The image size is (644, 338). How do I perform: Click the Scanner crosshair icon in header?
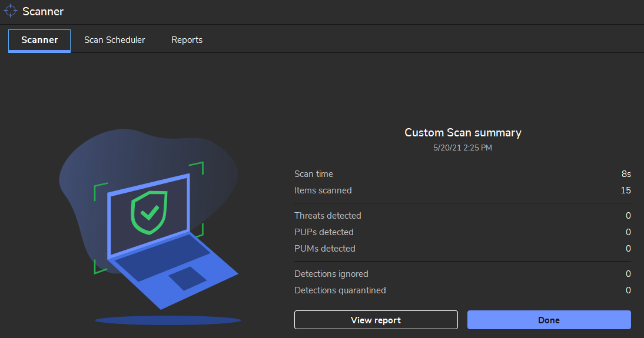pyautogui.click(x=10, y=11)
